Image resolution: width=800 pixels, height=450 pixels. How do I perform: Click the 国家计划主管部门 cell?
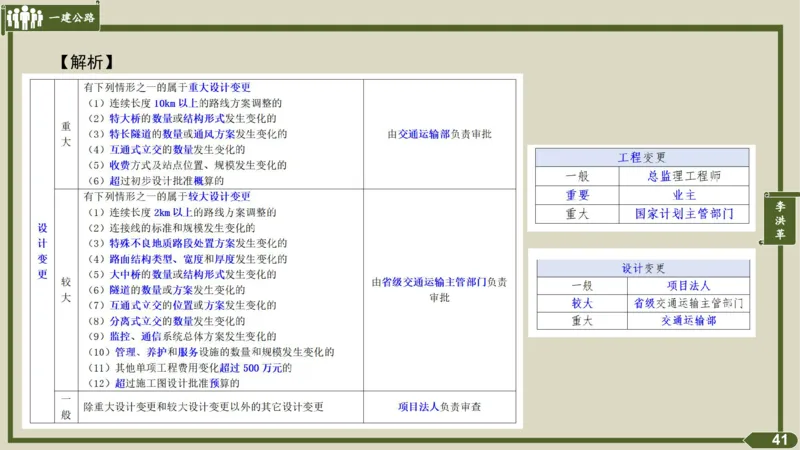coord(684,214)
